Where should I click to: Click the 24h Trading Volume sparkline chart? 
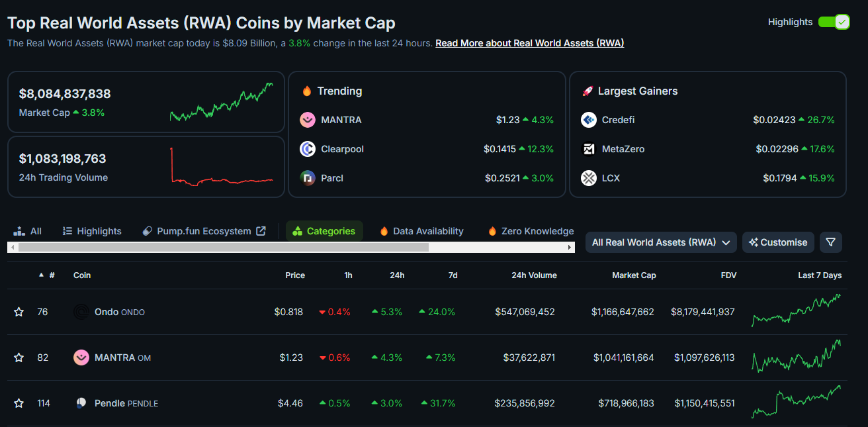[x=222, y=167]
